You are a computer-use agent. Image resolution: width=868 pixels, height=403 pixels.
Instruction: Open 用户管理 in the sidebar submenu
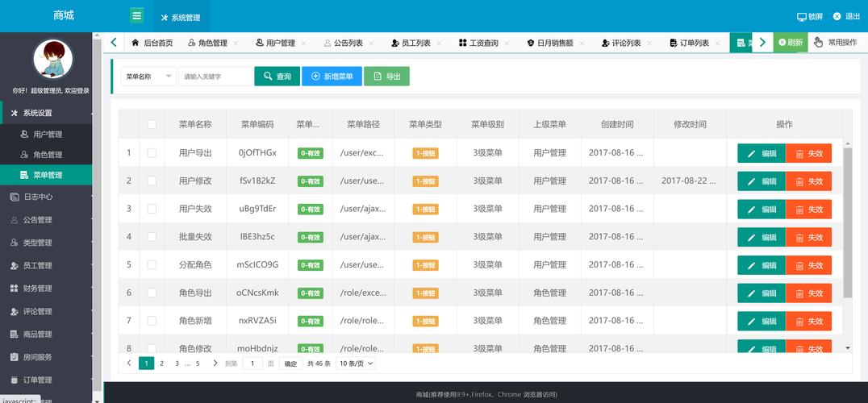pyautogui.click(x=47, y=134)
